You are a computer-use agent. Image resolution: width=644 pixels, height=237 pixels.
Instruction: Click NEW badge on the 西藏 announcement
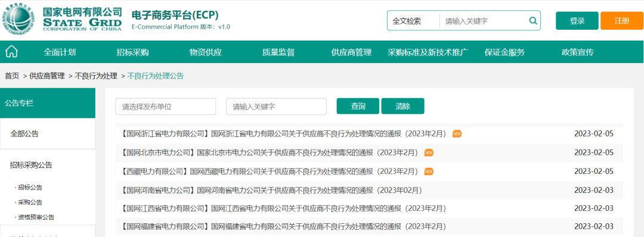(x=429, y=171)
